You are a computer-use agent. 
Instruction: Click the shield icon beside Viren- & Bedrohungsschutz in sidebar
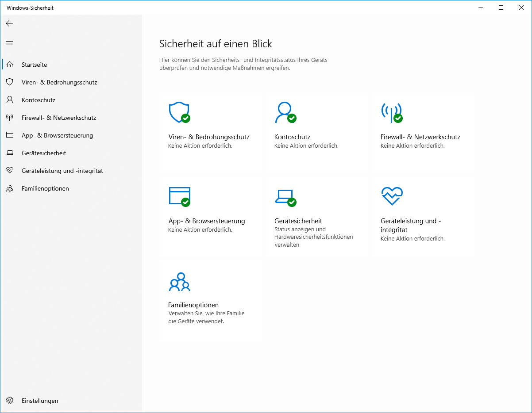tap(10, 82)
